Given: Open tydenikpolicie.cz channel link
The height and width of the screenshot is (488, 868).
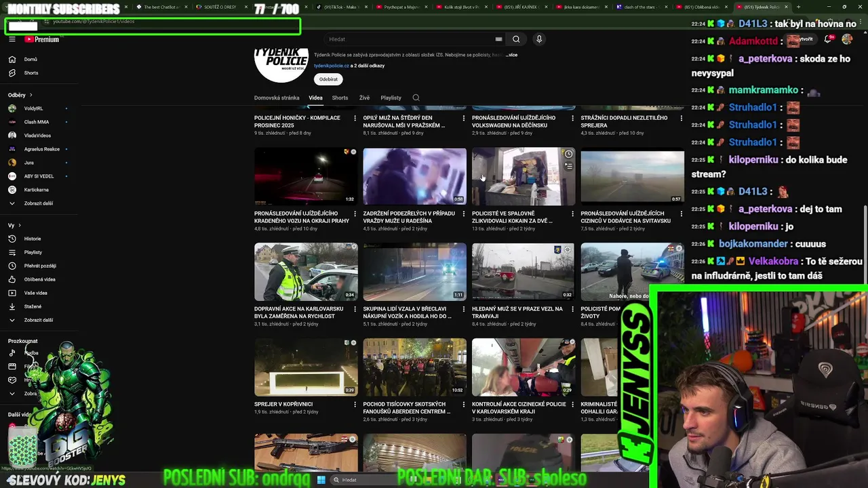Looking at the screenshot, I should coord(332,66).
